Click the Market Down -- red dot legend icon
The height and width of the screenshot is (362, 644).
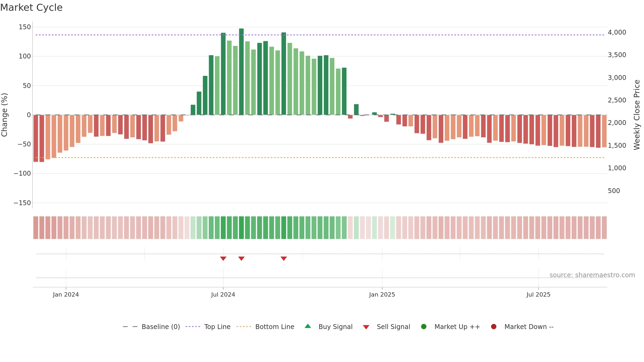[x=493, y=327]
